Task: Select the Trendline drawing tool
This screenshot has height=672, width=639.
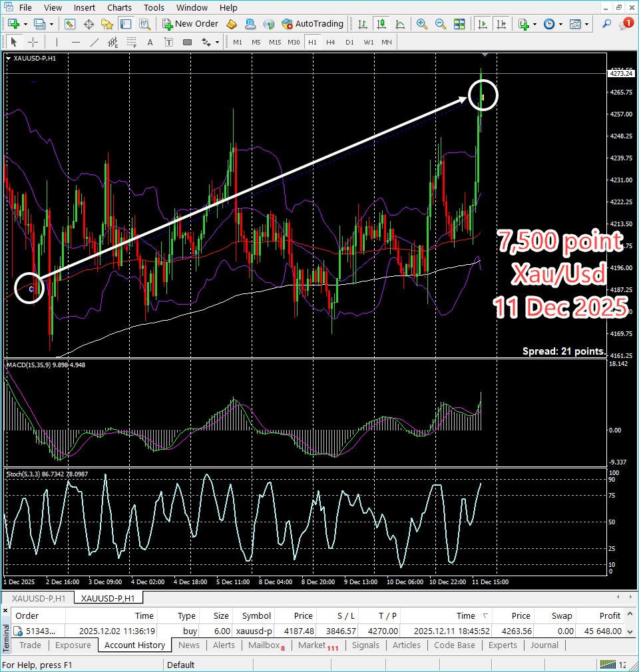Action: [95, 42]
